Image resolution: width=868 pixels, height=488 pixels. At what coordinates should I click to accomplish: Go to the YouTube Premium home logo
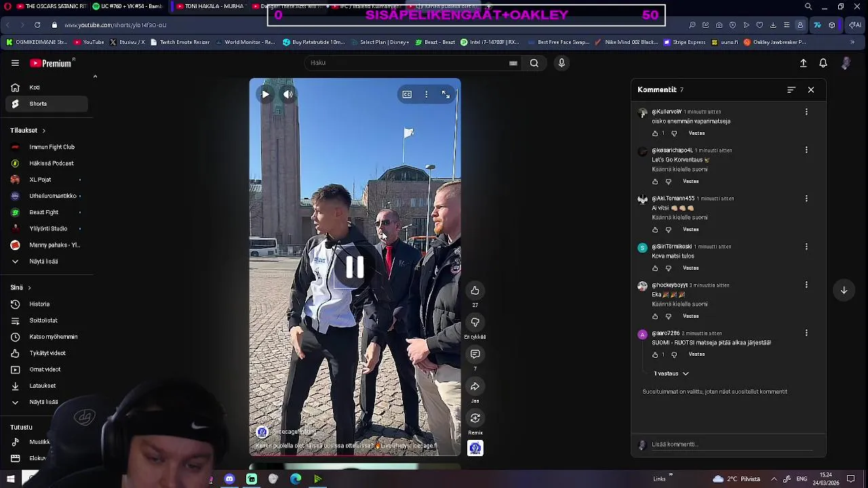[52, 63]
